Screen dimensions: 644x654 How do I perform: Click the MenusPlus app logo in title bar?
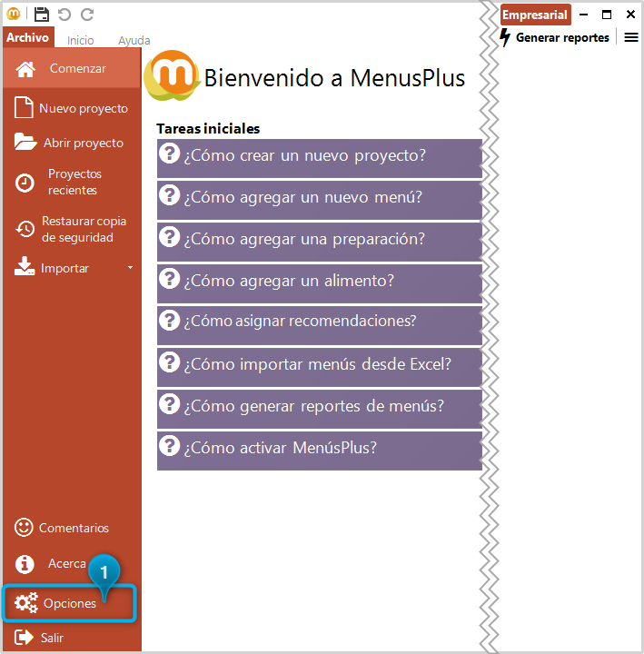(x=14, y=14)
